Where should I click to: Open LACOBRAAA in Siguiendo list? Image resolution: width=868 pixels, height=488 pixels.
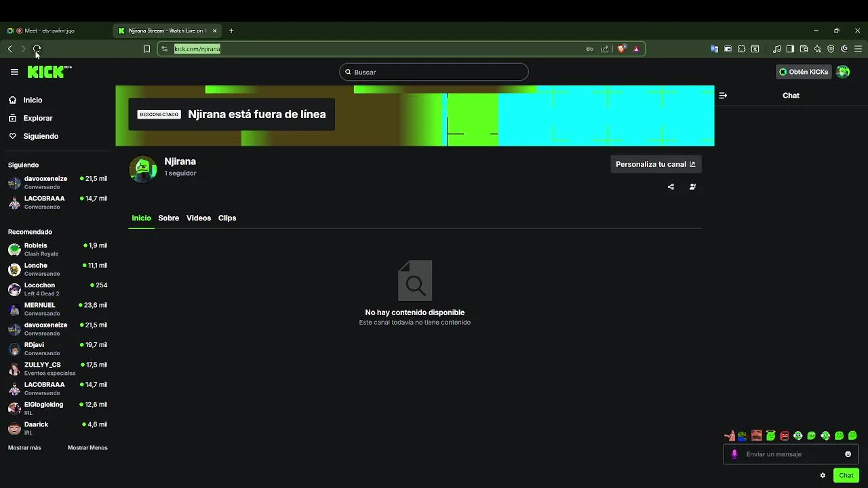[x=58, y=202]
